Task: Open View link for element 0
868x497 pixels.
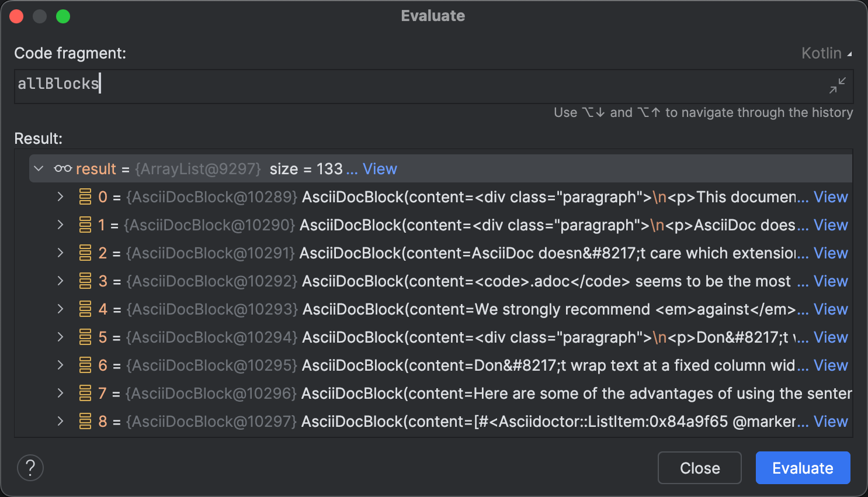Action: coord(831,197)
